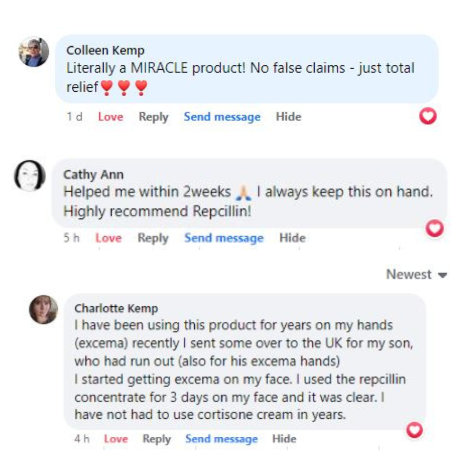Click the heart reaction on Colleen Kemp's comment

(x=428, y=116)
